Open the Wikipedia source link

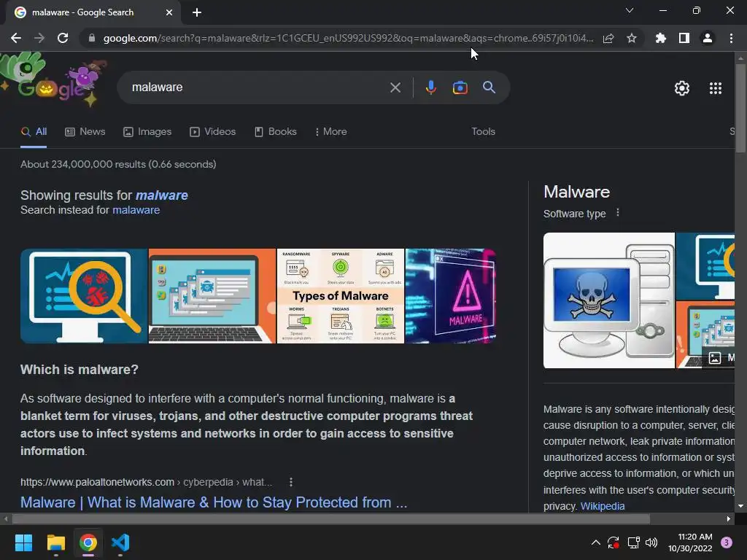coord(602,506)
